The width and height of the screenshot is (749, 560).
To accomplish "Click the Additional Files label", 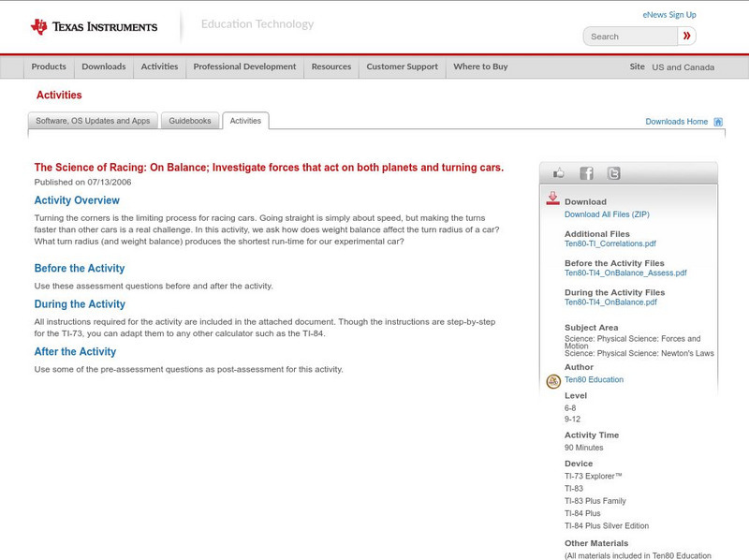I will [x=597, y=234].
